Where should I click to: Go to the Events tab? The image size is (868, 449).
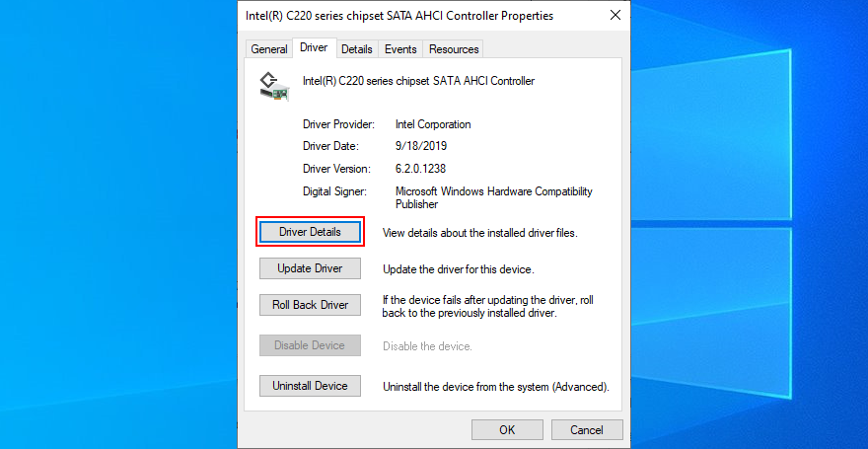click(400, 48)
